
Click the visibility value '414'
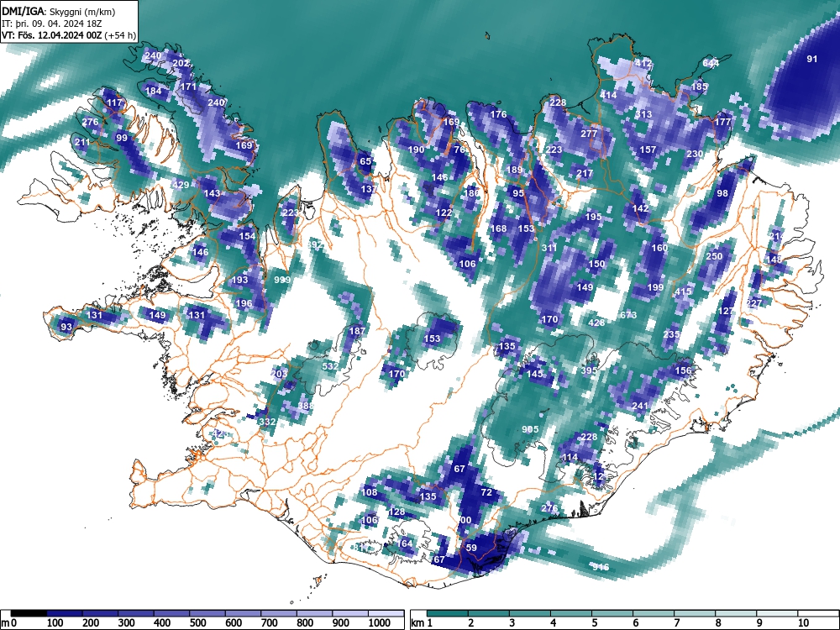click(608, 95)
